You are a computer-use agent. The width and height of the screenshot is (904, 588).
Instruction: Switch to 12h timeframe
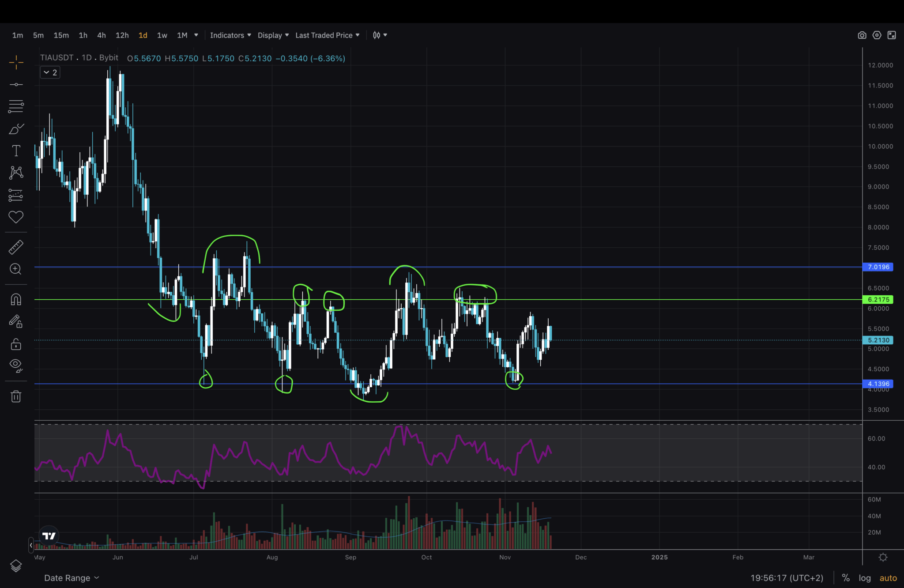coord(122,35)
